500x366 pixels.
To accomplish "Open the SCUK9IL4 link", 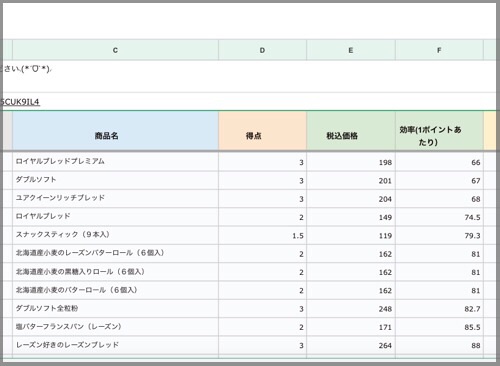I will click(x=20, y=102).
